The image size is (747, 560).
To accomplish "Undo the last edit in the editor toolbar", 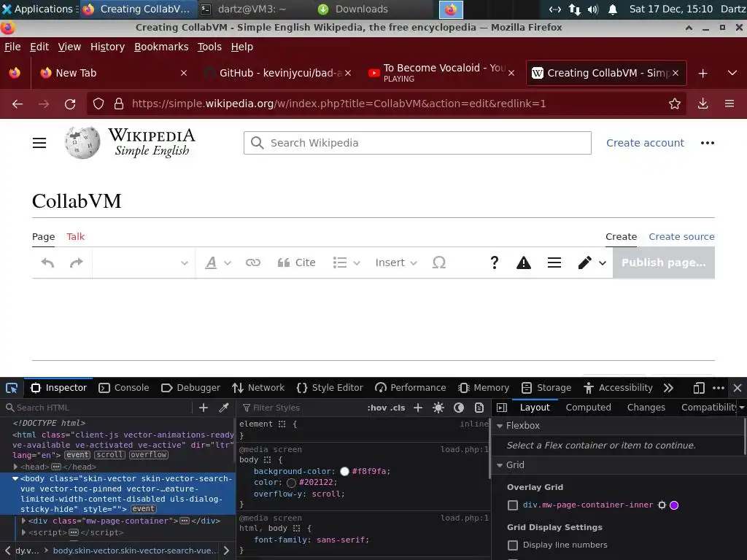I will (x=47, y=262).
